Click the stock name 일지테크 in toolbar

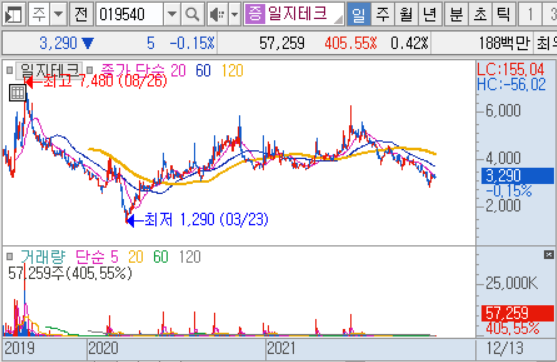298,13
